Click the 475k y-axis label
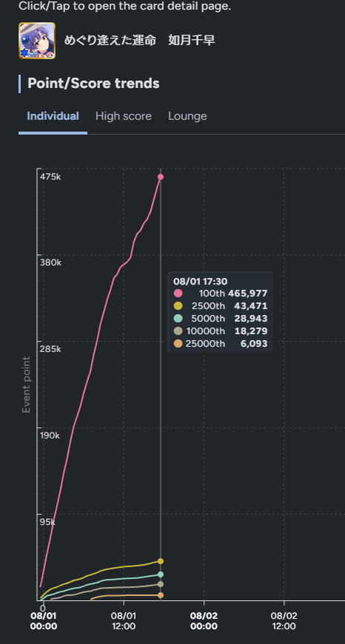 (50, 177)
